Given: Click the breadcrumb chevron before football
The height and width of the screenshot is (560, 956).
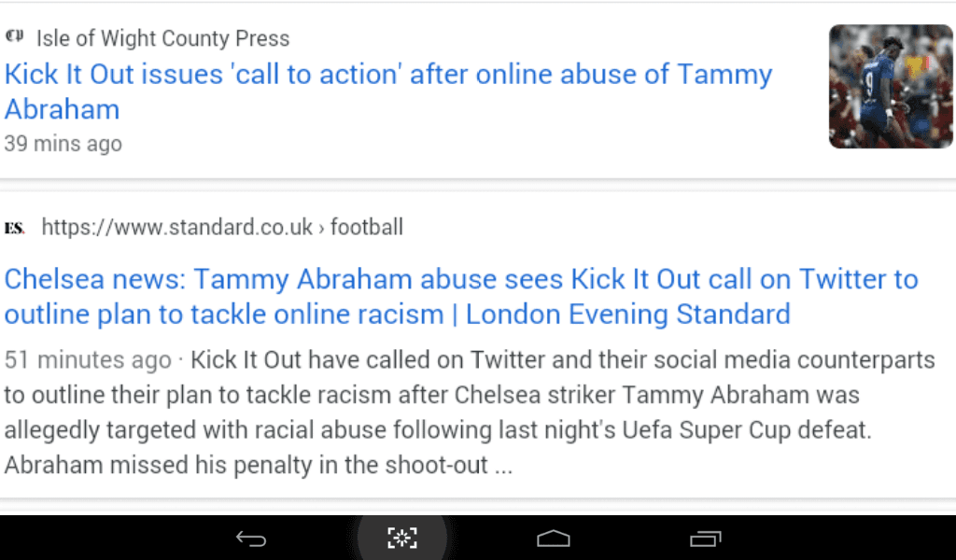Looking at the screenshot, I should [x=322, y=228].
